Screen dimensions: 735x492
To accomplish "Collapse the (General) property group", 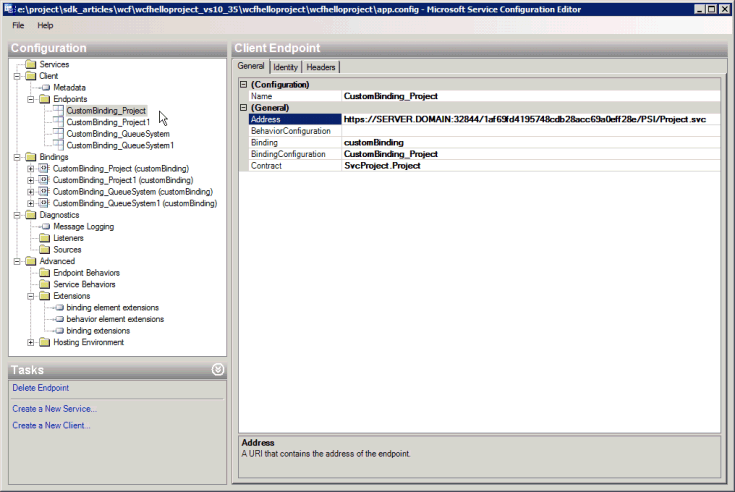I will pos(243,107).
